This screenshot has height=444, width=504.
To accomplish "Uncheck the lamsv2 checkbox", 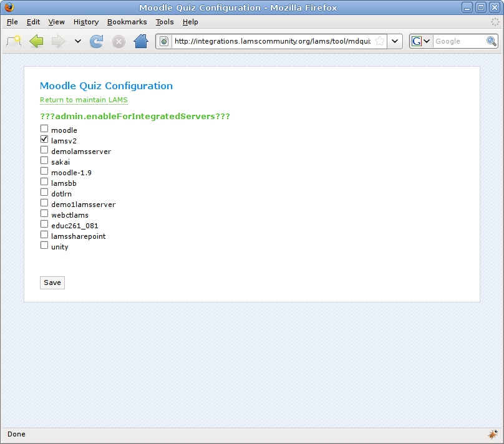I will click(44, 140).
